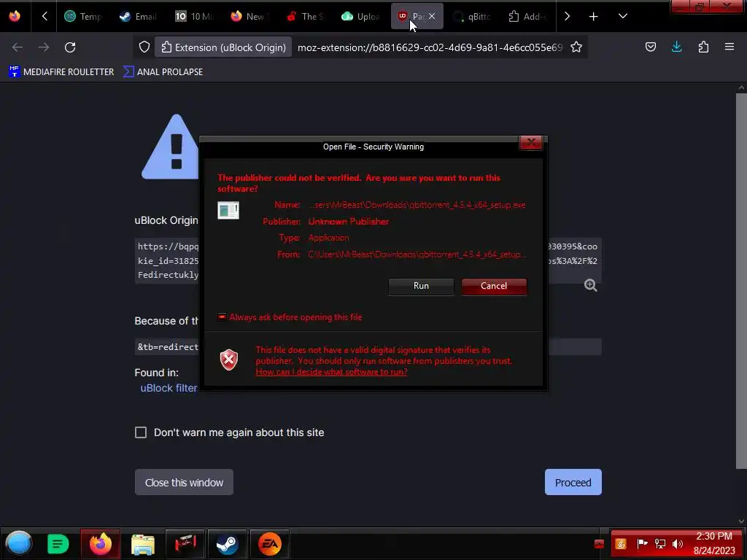Click the 'From:' file path text
This screenshot has width=747, height=560.
(x=417, y=254)
